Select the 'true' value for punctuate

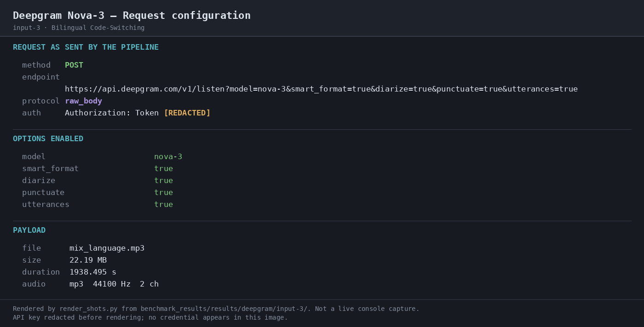(163, 193)
